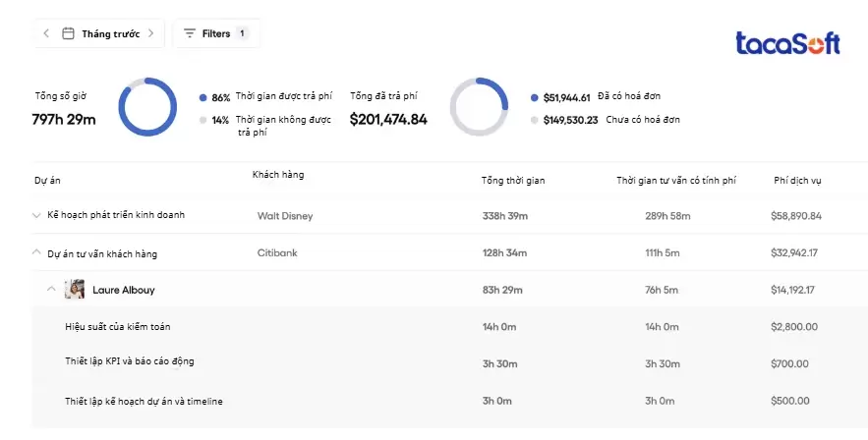Click the blue dot beside $51,944.61

pyautogui.click(x=535, y=98)
